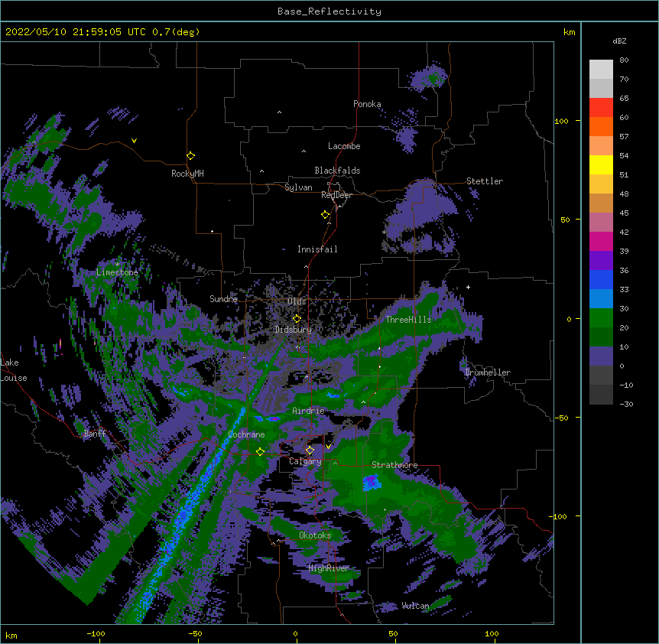Click the Olds city label
659x644 pixels.
pyautogui.click(x=297, y=301)
